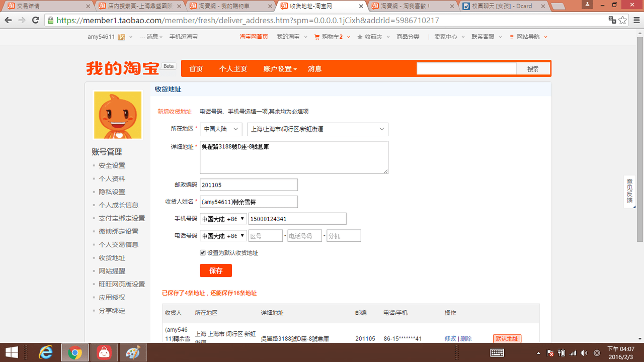Click the 搜索 search button

point(533,69)
